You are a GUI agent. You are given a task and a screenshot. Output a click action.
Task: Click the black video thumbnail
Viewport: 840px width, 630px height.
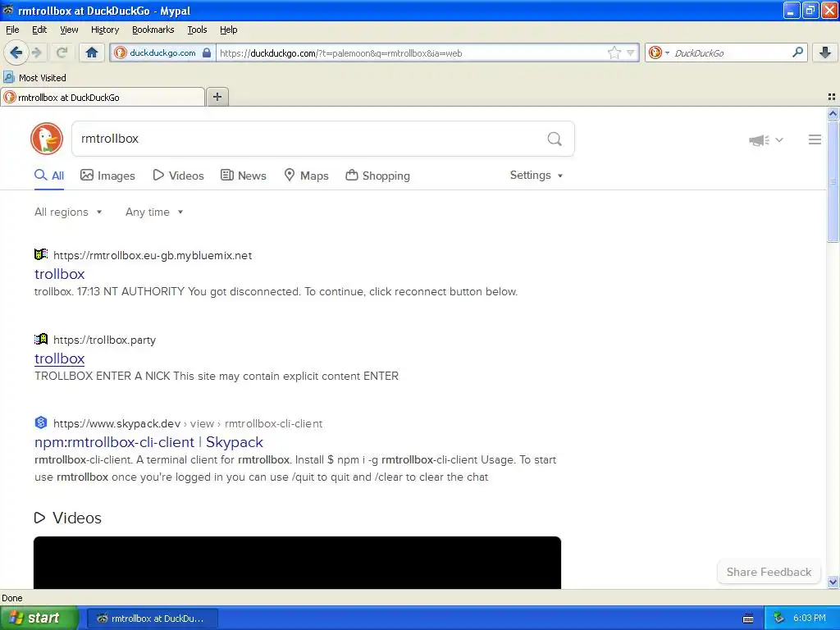click(297, 563)
